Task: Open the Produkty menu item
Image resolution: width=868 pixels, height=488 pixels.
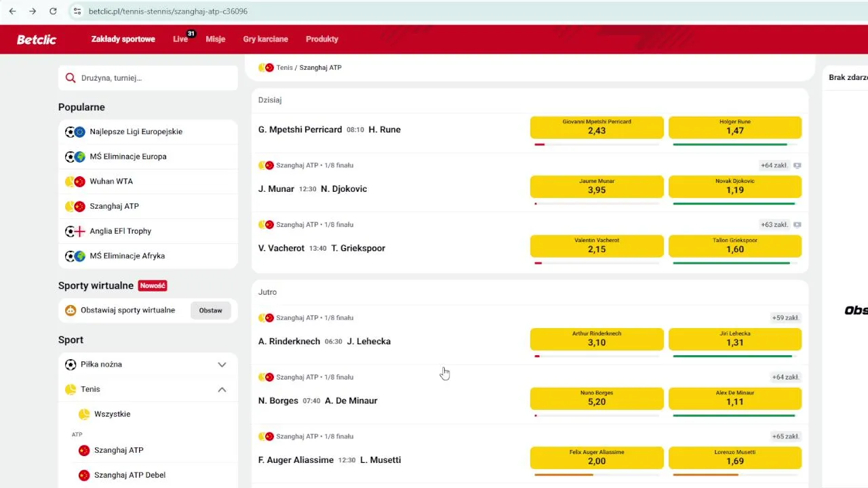Action: click(322, 39)
